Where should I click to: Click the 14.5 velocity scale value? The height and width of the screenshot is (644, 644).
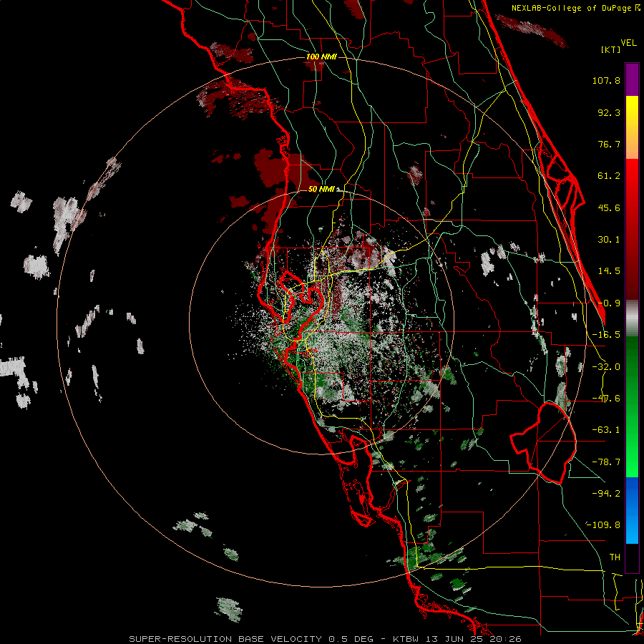[x=609, y=271]
